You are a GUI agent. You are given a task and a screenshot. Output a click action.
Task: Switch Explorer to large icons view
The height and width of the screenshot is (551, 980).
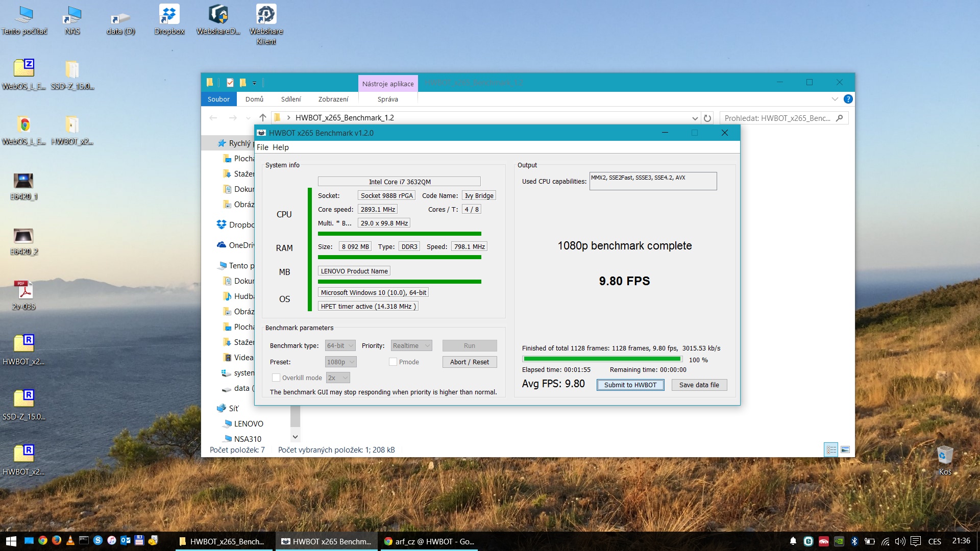[x=845, y=449]
